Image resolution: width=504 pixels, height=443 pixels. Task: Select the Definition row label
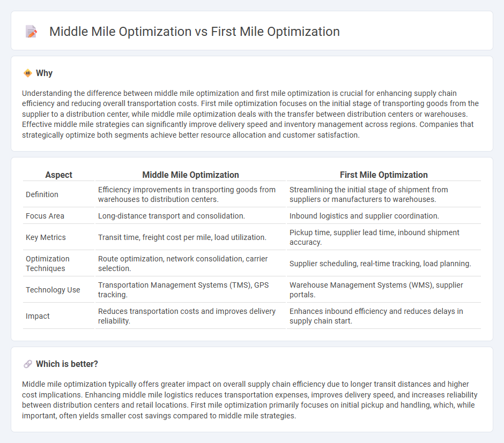click(x=42, y=194)
